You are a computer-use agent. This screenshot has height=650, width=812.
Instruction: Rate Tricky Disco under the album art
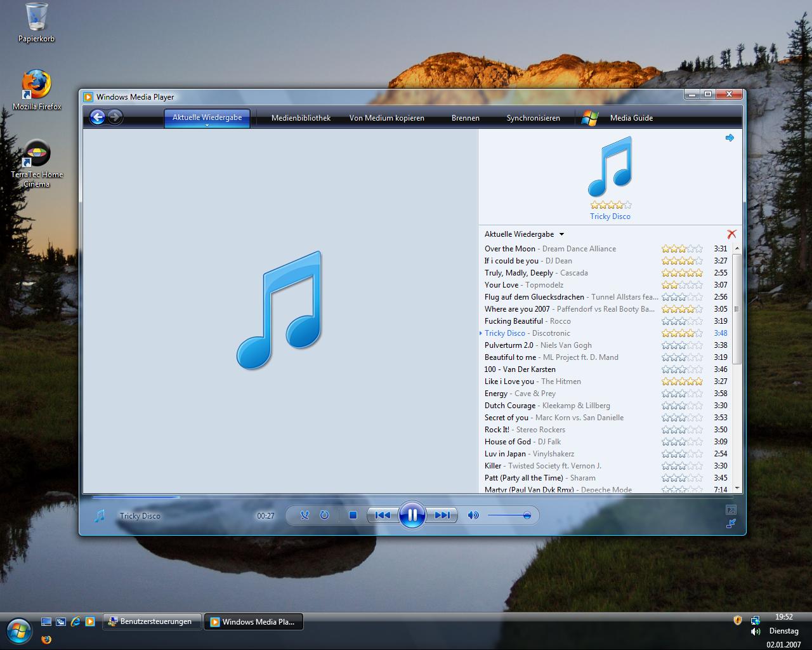[x=611, y=205]
